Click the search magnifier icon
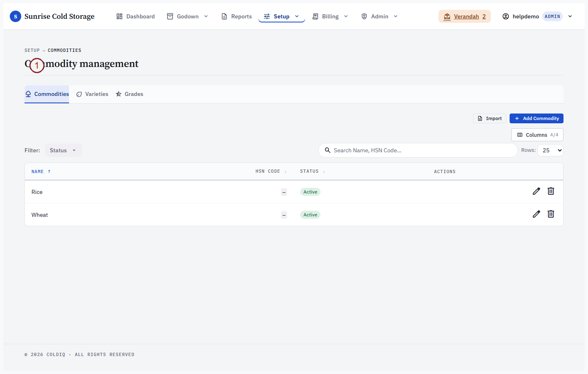 [x=327, y=150]
